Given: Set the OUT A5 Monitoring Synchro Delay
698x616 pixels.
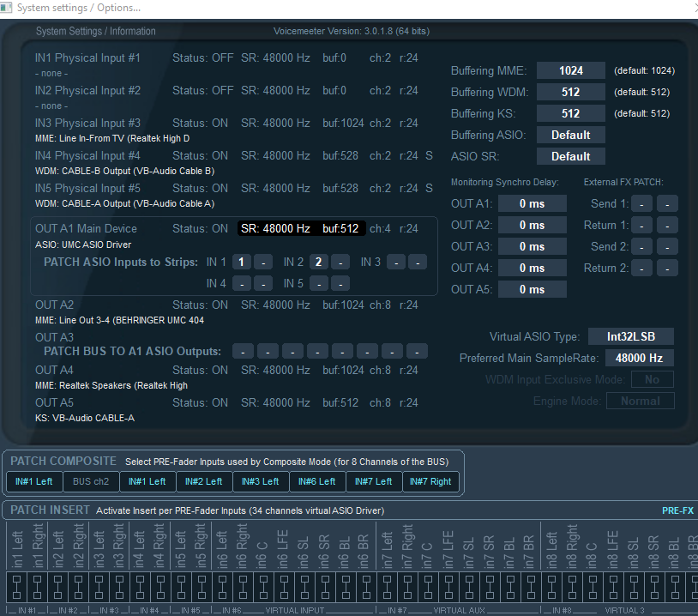Looking at the screenshot, I should (532, 289).
